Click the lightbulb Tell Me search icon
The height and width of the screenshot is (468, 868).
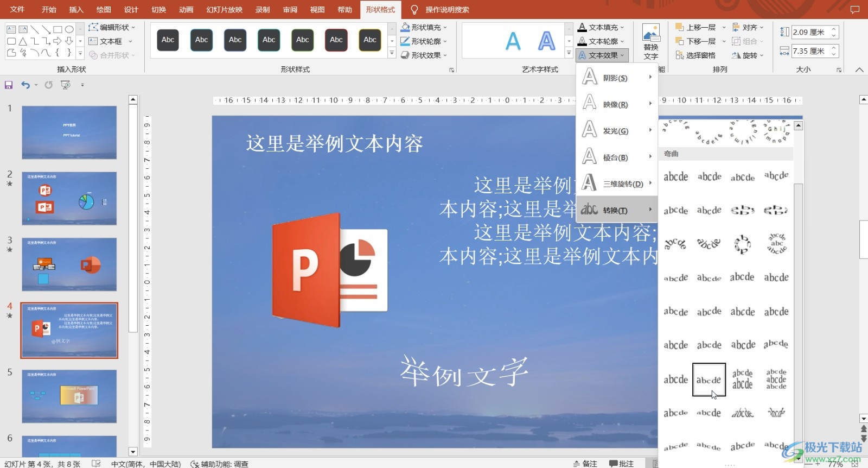point(414,10)
